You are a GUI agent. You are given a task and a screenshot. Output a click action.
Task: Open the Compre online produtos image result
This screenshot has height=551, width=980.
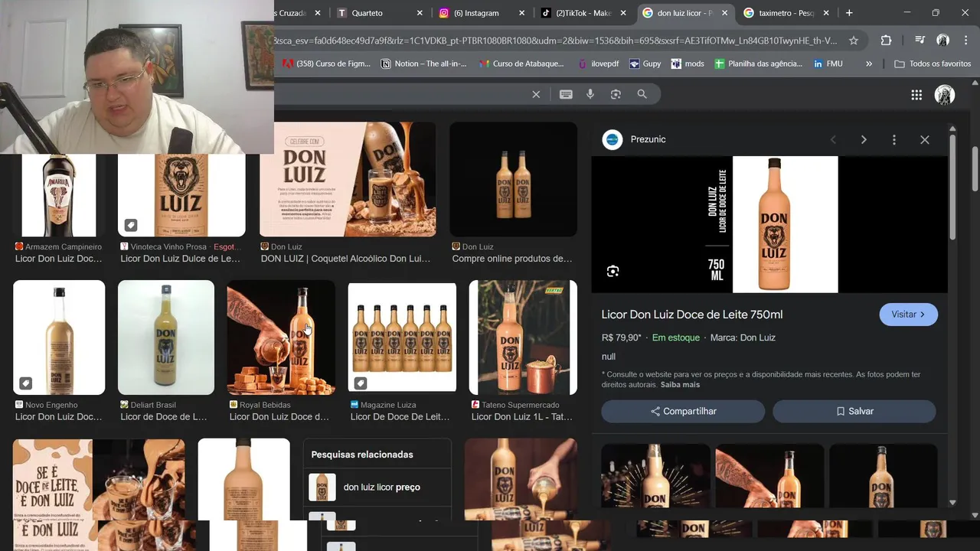[x=513, y=179]
